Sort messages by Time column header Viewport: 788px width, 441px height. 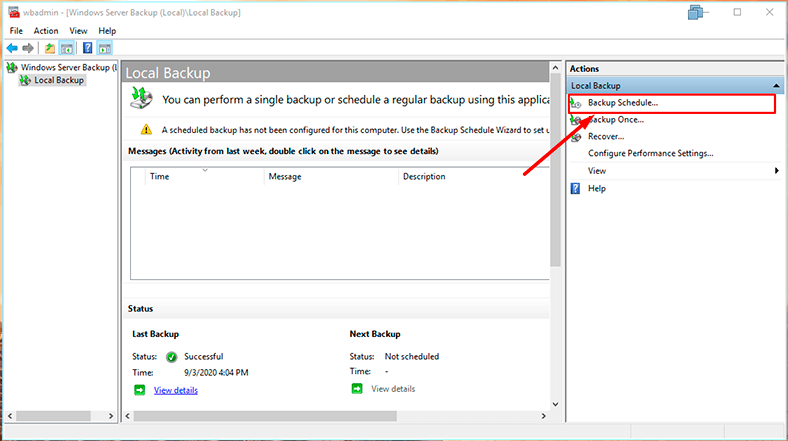[205, 176]
